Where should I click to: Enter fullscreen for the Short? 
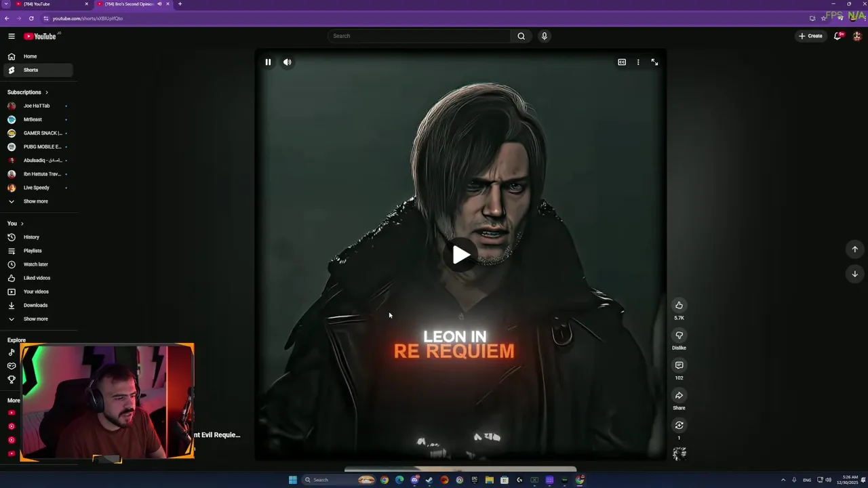pos(654,62)
